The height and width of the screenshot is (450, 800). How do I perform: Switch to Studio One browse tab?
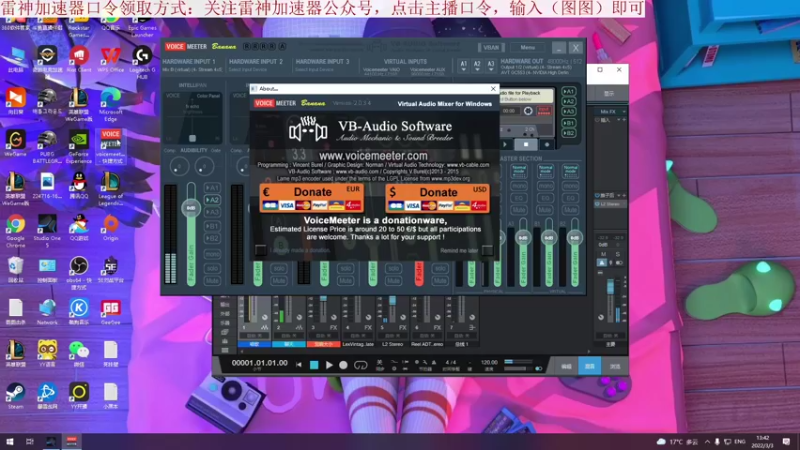click(x=614, y=366)
